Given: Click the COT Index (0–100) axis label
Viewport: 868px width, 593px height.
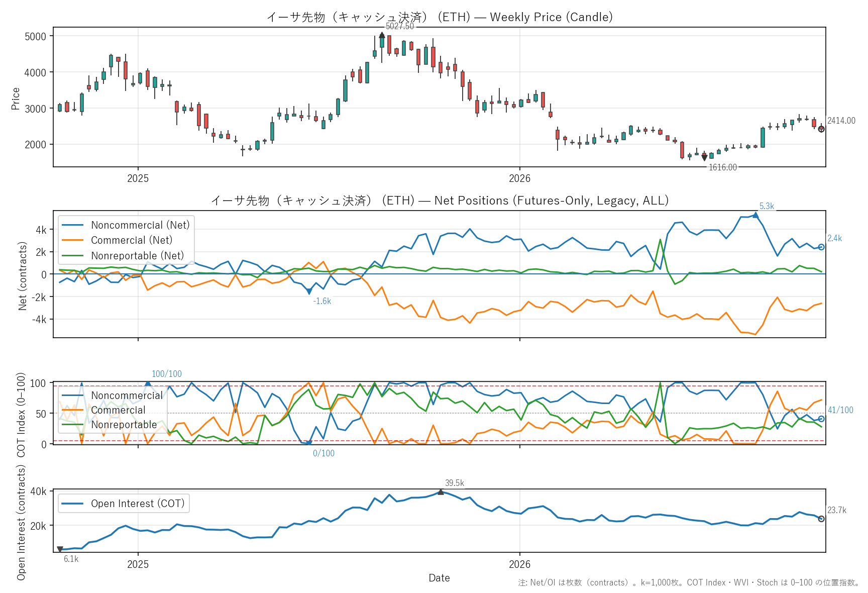Looking at the screenshot, I should tap(21, 415).
